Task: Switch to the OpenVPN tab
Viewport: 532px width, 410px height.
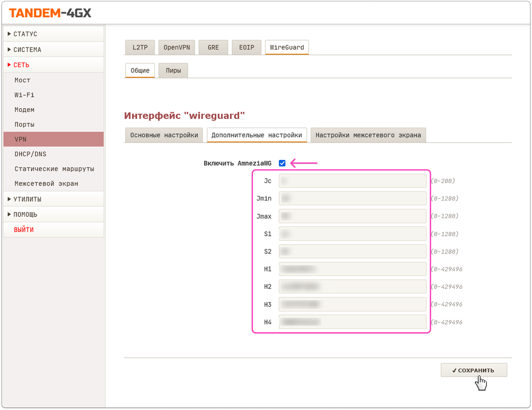Action: pos(177,47)
